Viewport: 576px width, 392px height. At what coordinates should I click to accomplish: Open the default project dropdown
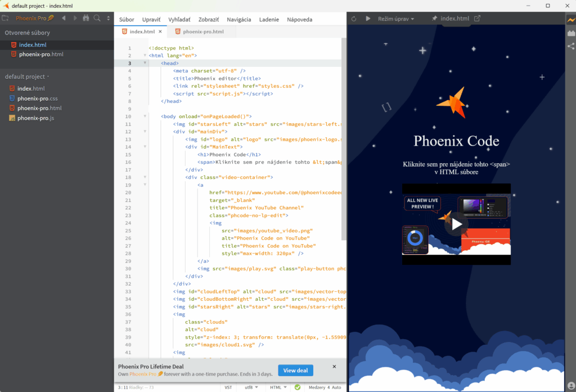click(27, 76)
